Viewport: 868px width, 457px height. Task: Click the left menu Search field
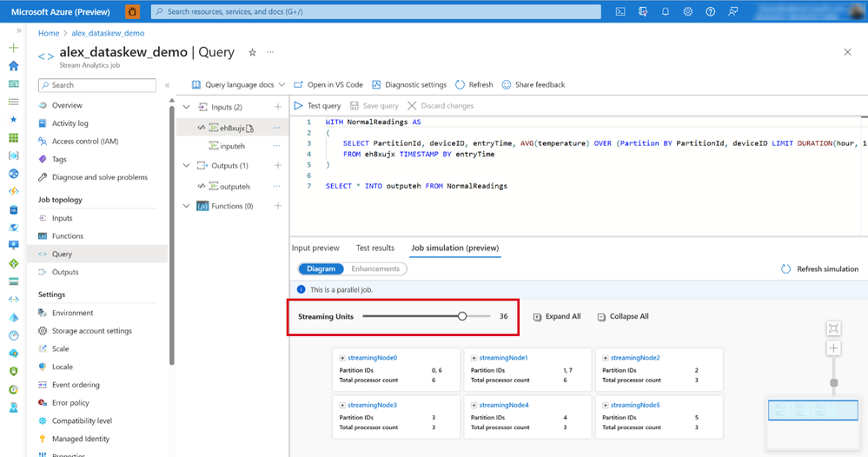97,85
